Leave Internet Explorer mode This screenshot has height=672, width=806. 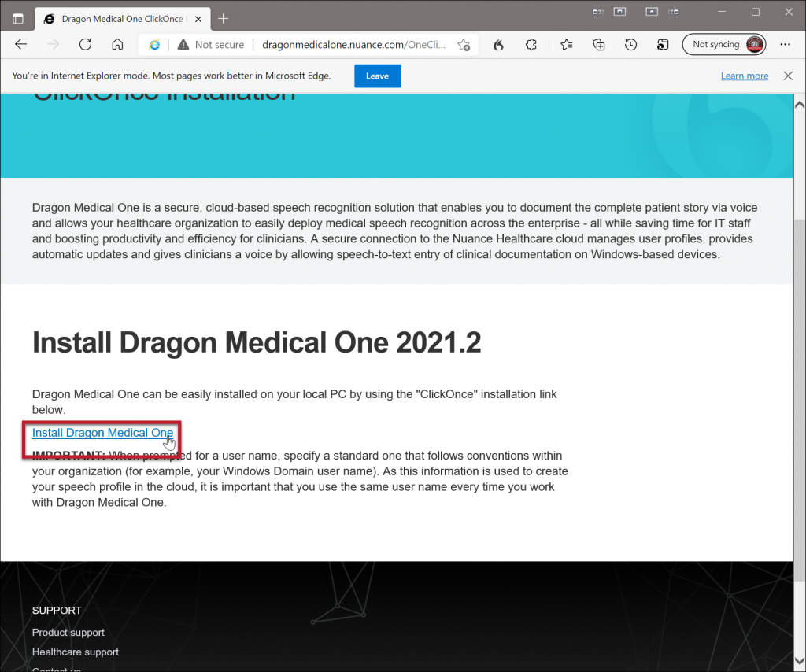point(377,76)
